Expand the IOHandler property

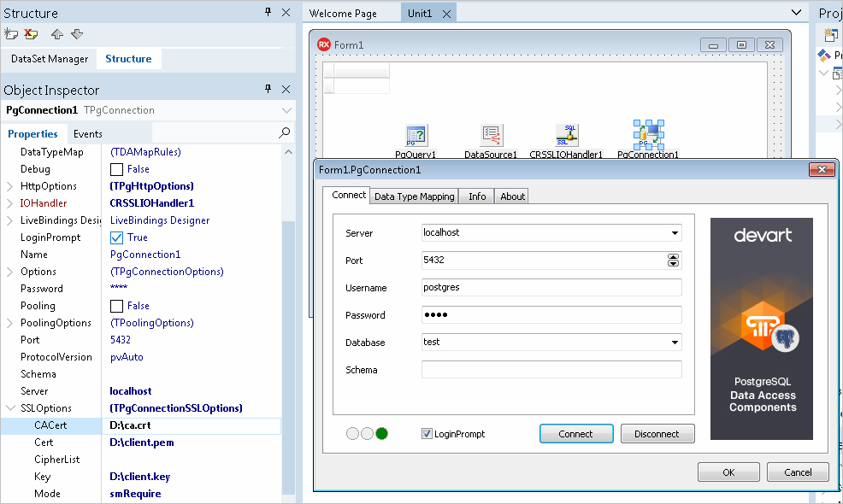coord(9,203)
